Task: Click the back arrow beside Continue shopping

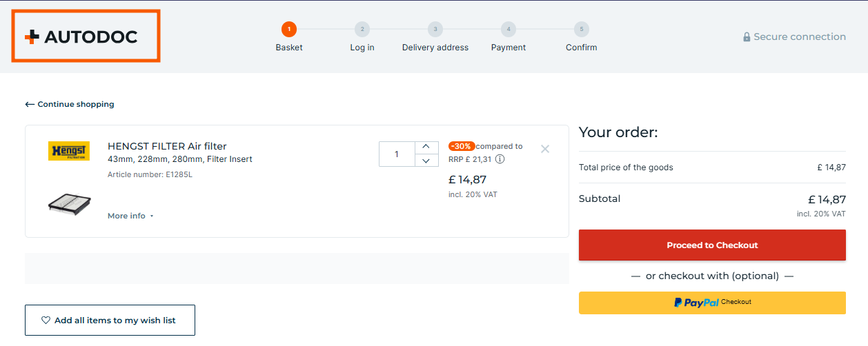Action: coord(30,105)
